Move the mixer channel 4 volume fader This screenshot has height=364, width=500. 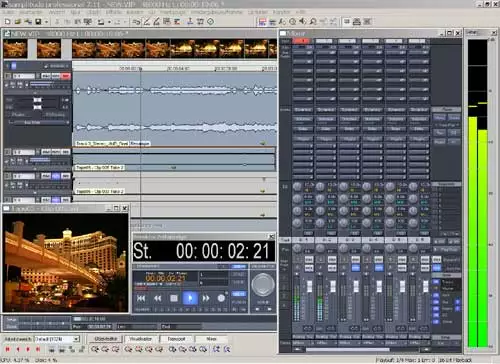(x=379, y=286)
